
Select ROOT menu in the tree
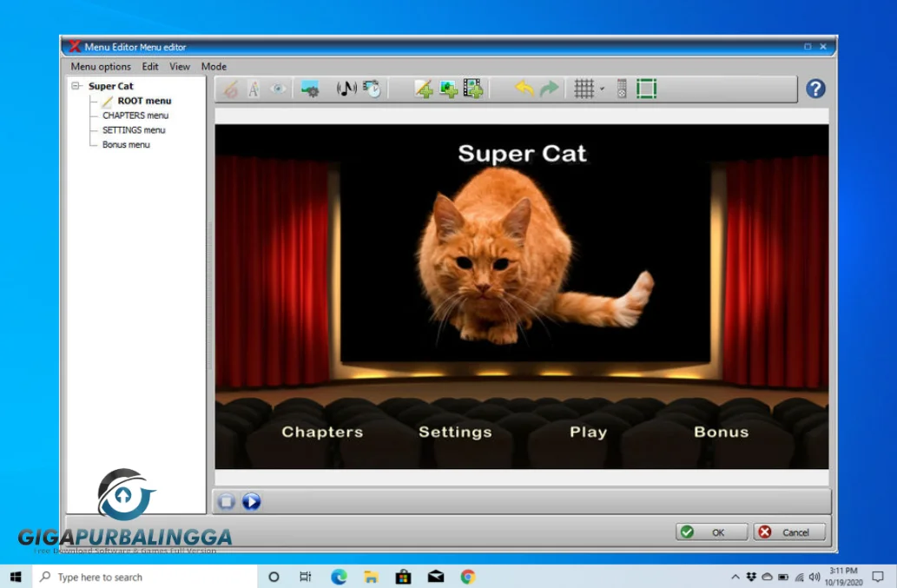(144, 101)
